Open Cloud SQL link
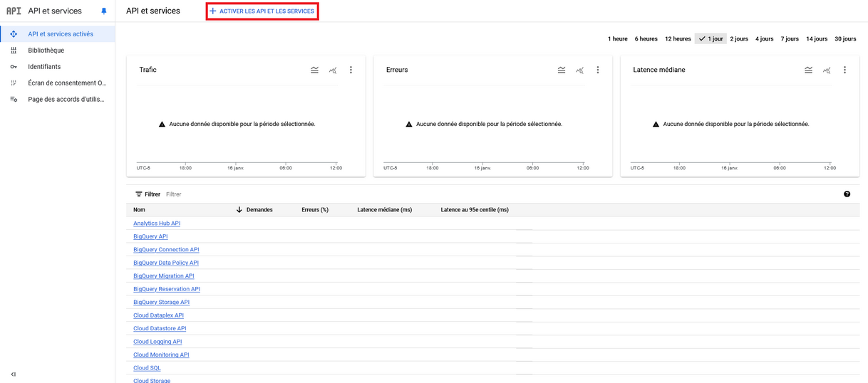Screen dimensions: 868x383 [147, 368]
